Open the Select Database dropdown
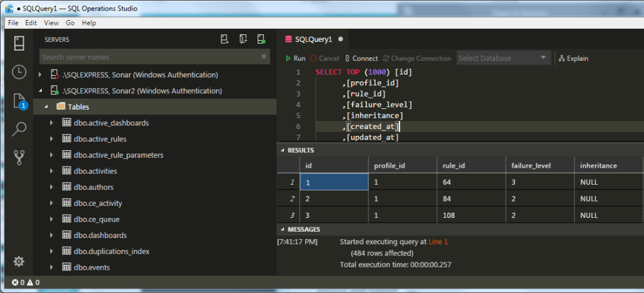This screenshot has width=644, height=293. point(503,58)
